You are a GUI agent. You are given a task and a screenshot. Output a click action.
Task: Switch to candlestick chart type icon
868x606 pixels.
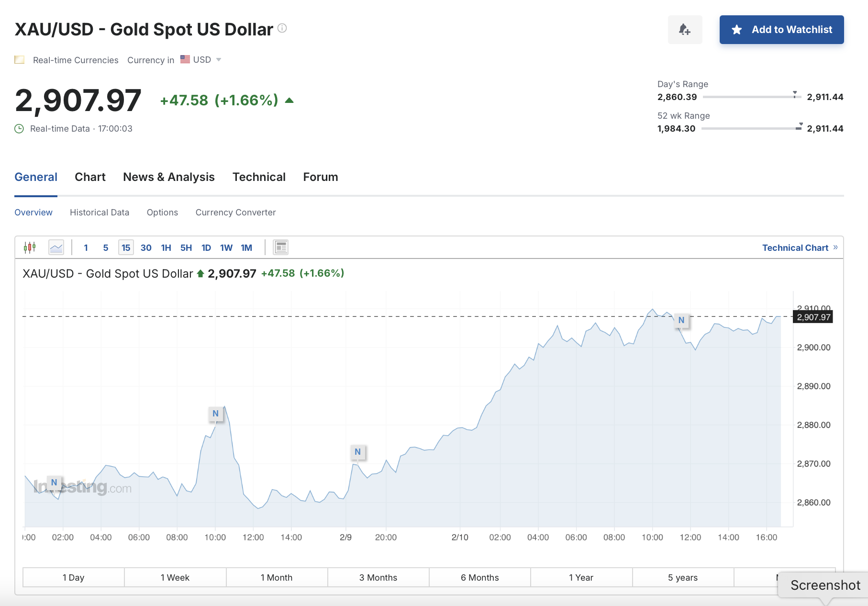pos(30,247)
